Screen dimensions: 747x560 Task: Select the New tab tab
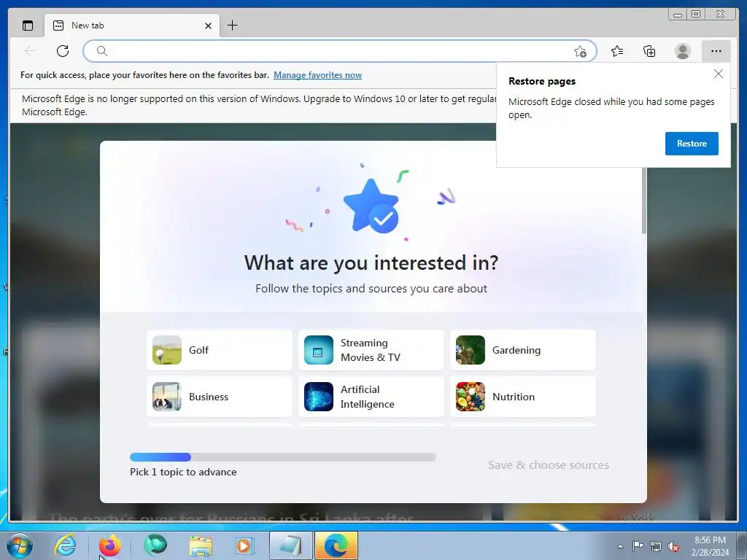[132, 26]
